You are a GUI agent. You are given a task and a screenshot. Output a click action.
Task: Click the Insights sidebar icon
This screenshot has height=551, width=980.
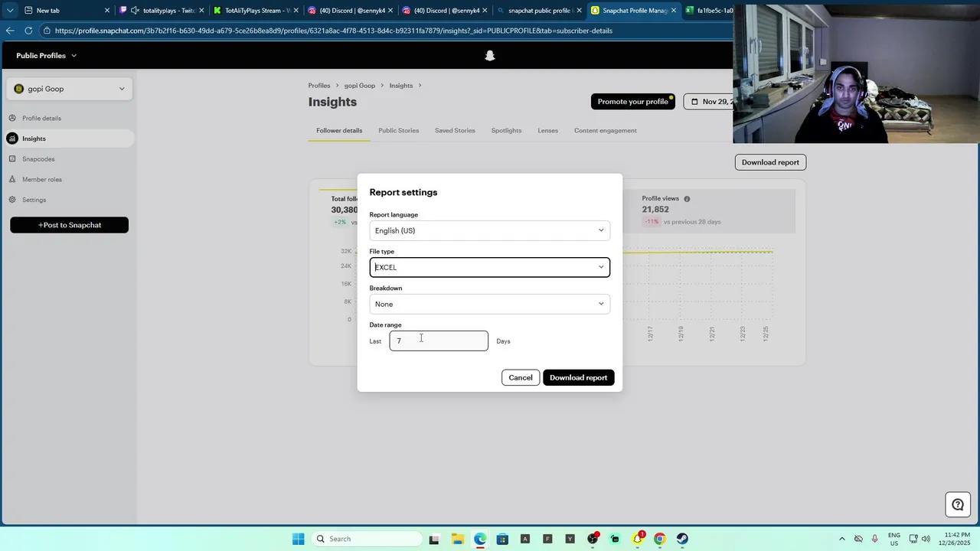coord(12,139)
